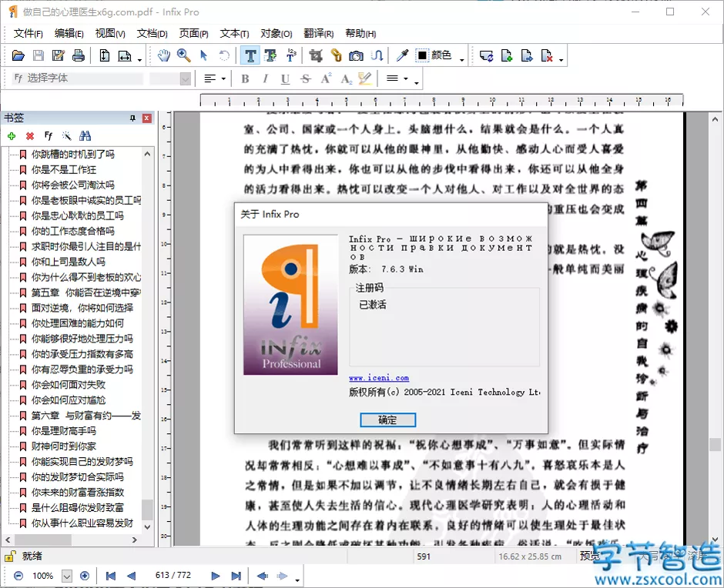Click the Save As icon with pencil
This screenshot has width=724, height=588.
59,56
